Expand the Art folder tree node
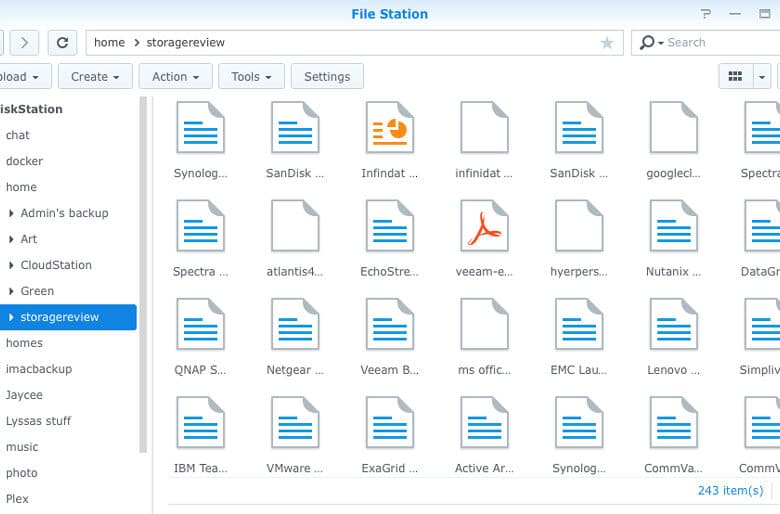The width and height of the screenshot is (780, 514). tap(11, 239)
